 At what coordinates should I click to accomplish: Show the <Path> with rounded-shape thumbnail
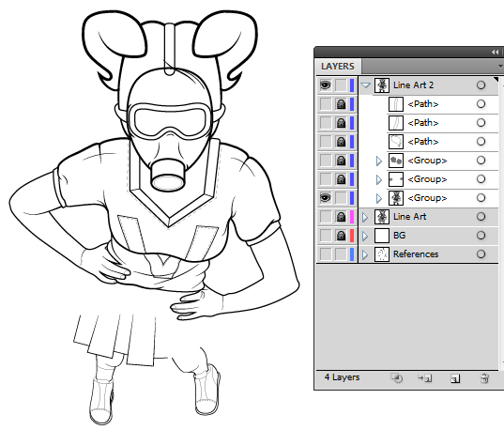click(326, 142)
